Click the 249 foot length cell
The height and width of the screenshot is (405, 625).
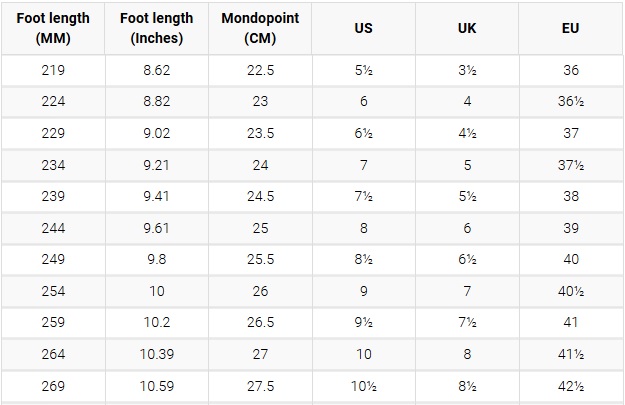coord(53,259)
